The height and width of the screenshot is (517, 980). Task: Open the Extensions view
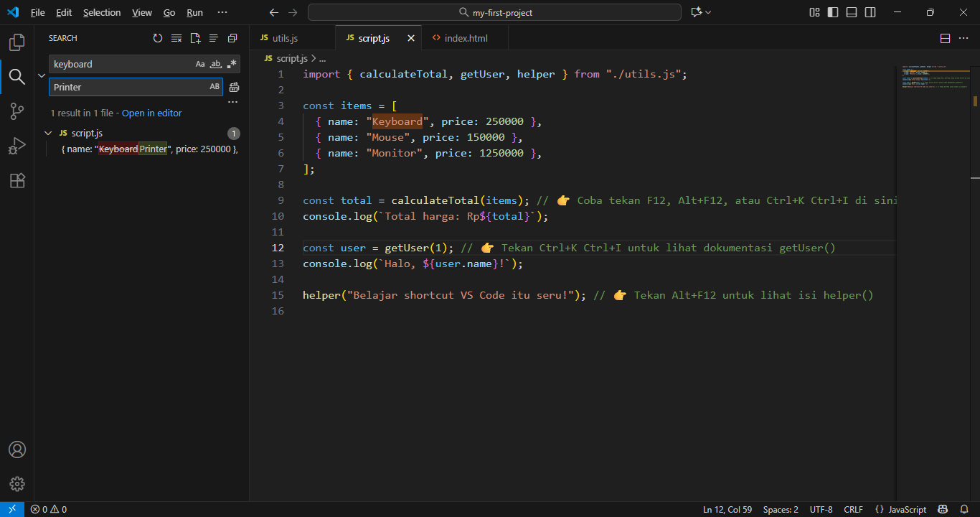point(17,180)
